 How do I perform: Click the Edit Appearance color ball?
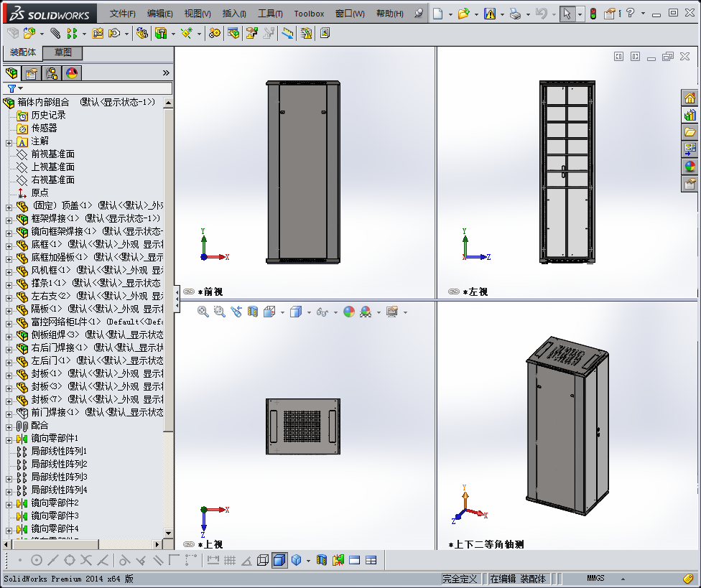point(349,312)
